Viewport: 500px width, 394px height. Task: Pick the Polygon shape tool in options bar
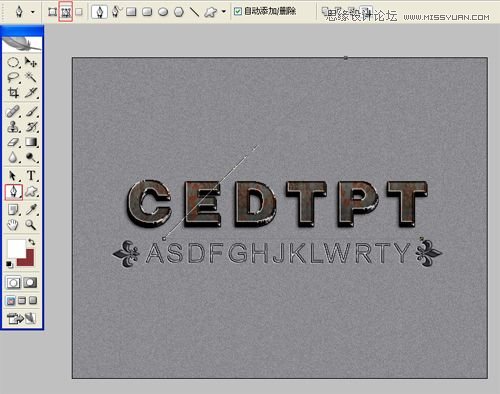pyautogui.click(x=179, y=12)
